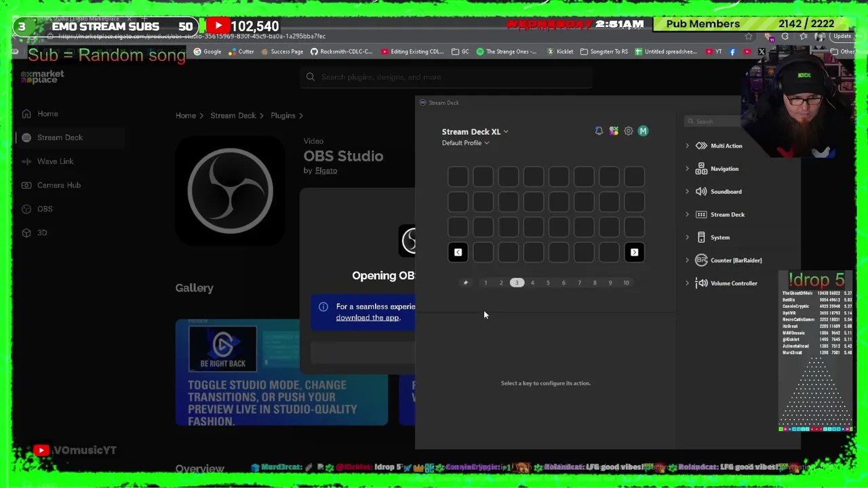Switch to page 10 of the profile

pos(626,283)
